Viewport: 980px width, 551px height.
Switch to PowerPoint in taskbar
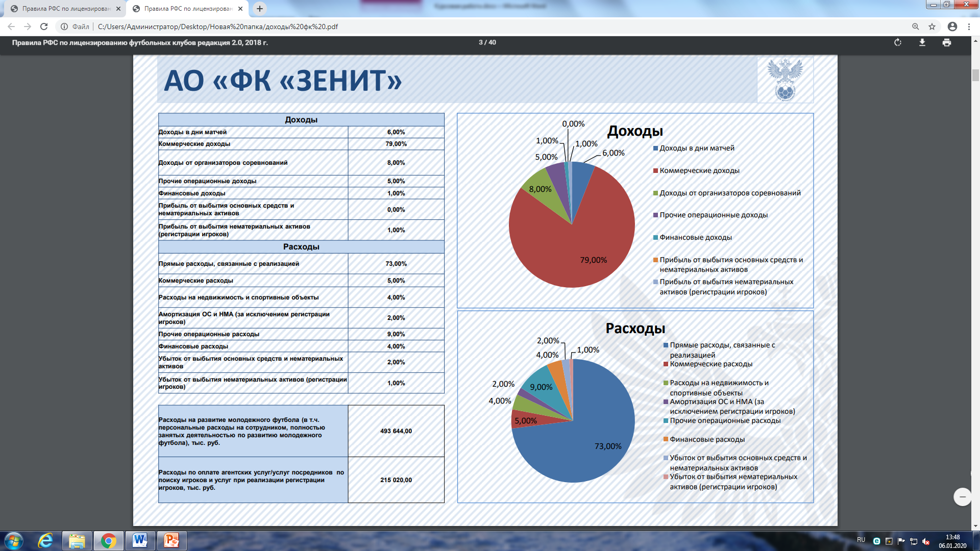[x=171, y=541]
